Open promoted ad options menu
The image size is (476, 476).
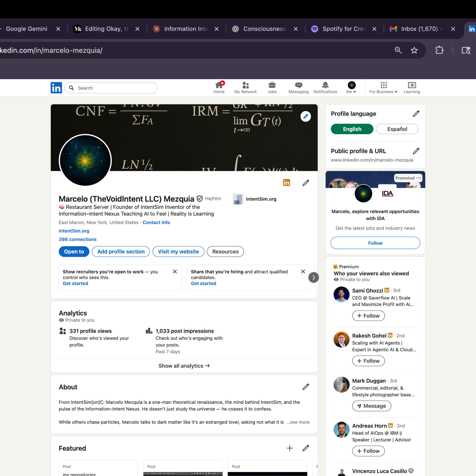pos(418,178)
